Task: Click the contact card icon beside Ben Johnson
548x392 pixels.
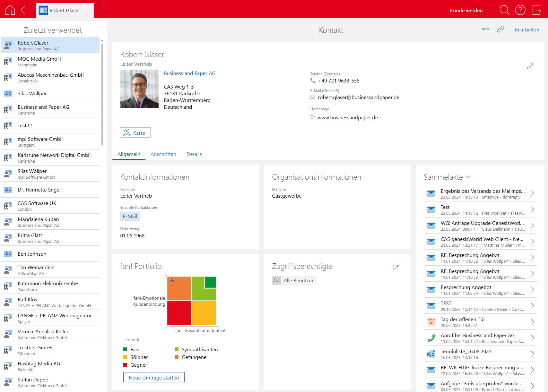Action: [8, 254]
